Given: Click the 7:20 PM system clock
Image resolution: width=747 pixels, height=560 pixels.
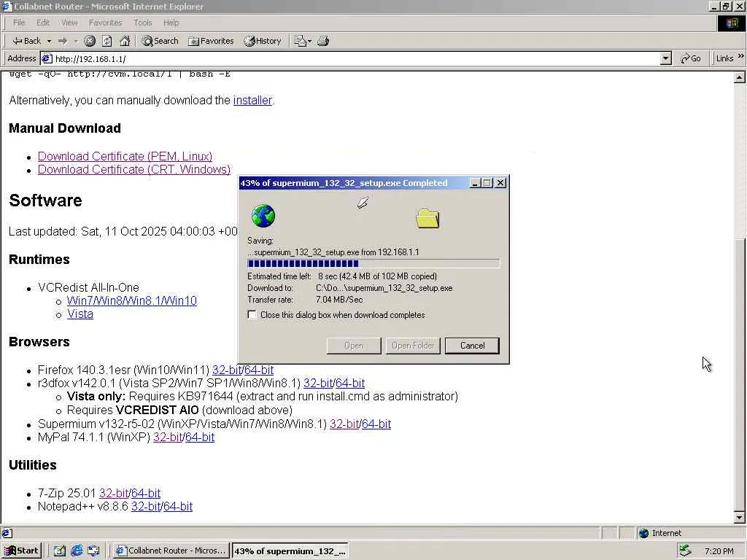Looking at the screenshot, I should (719, 551).
